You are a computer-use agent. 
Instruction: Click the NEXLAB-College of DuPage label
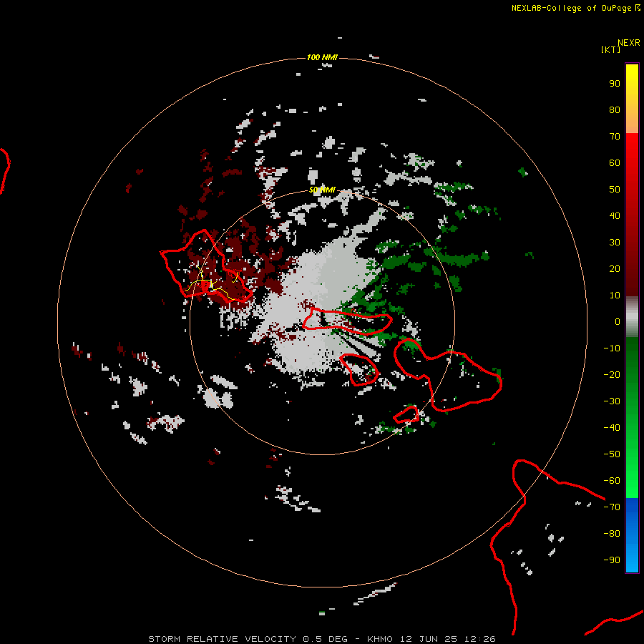575,8
